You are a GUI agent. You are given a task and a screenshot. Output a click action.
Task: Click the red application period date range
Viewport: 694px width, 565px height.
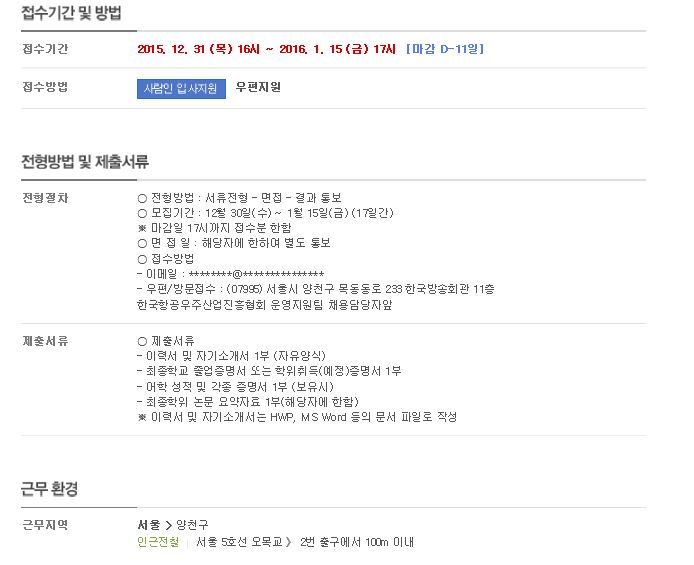(x=266, y=49)
